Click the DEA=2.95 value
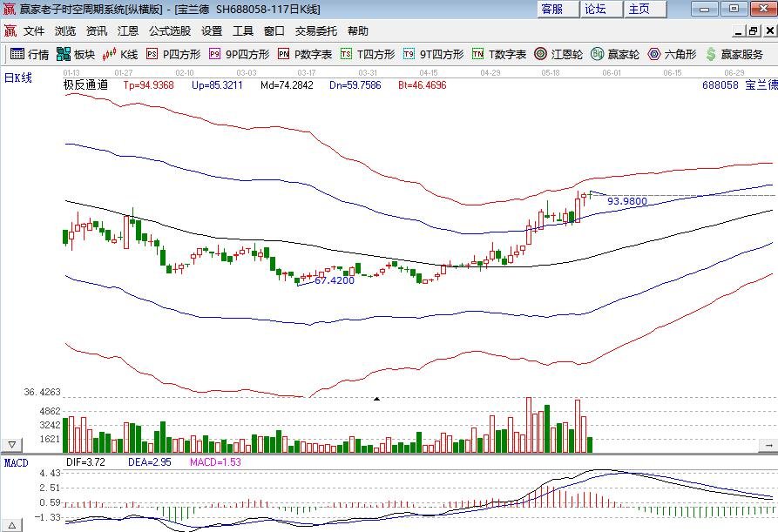The image size is (778, 532). coord(149,462)
